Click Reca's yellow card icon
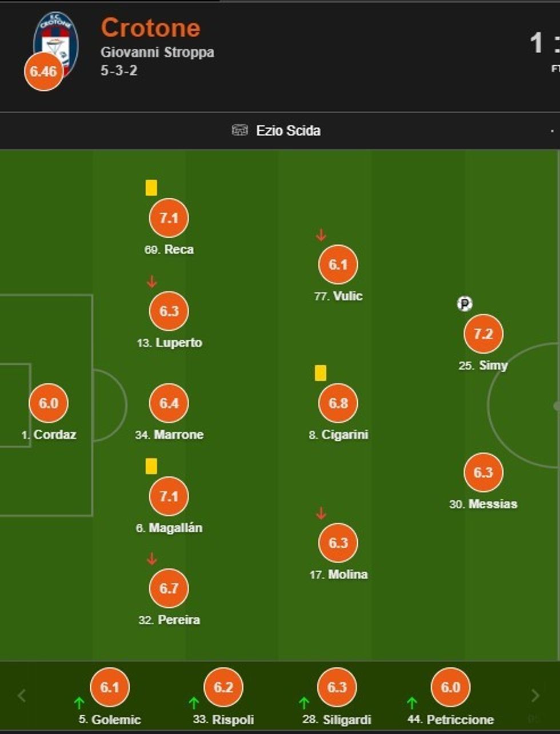This screenshot has height=734, width=560. point(151,188)
